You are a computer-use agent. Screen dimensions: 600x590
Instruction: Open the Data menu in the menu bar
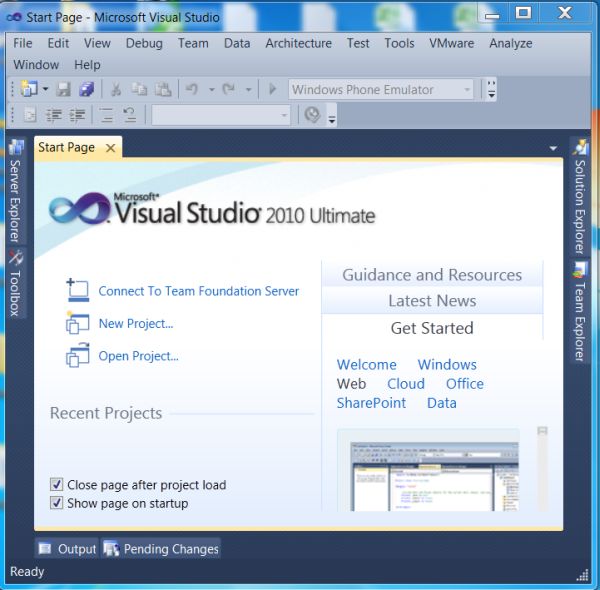pyautogui.click(x=237, y=43)
